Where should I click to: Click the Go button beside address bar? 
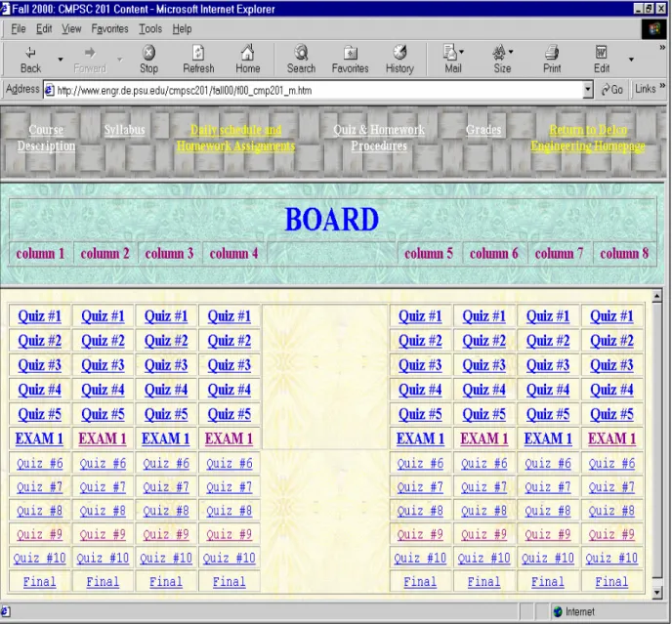612,90
